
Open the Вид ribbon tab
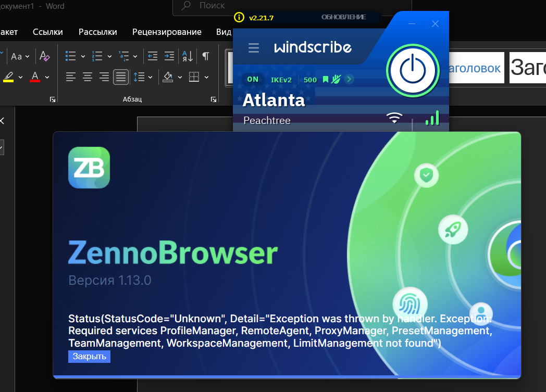click(x=224, y=32)
